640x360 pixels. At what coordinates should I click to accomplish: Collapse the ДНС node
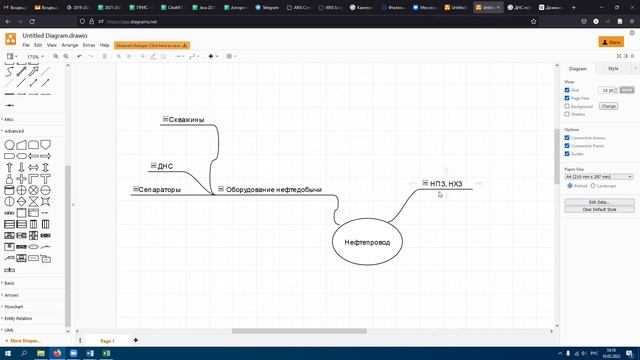click(153, 165)
